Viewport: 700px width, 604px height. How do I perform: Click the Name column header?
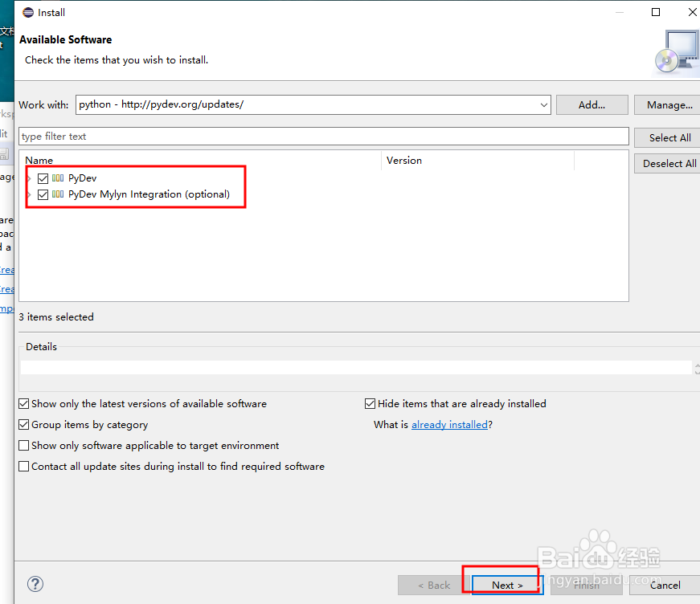200,160
